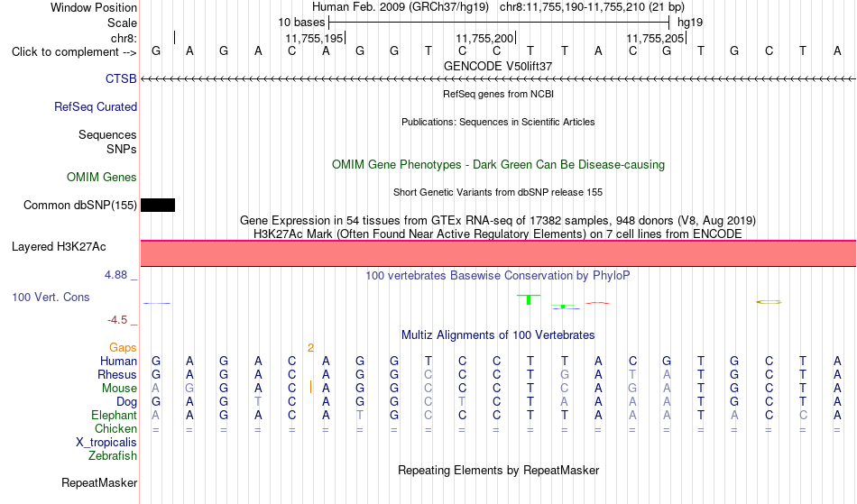The height and width of the screenshot is (504, 857).
Task: Open the OMIM Gene Phenotypes track title
Action: (498, 165)
